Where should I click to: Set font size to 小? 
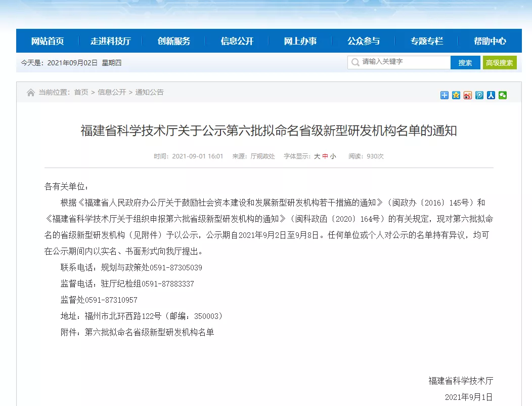coord(333,156)
